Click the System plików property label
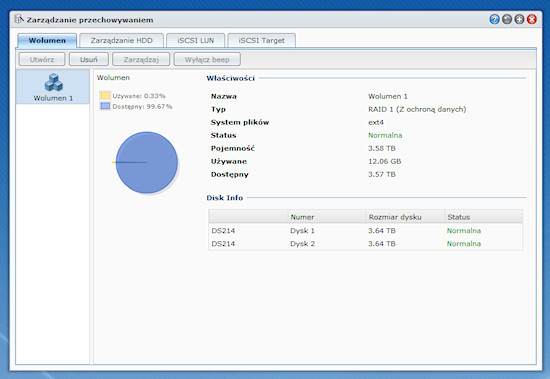Viewport: 550px width, 379px height. click(240, 122)
